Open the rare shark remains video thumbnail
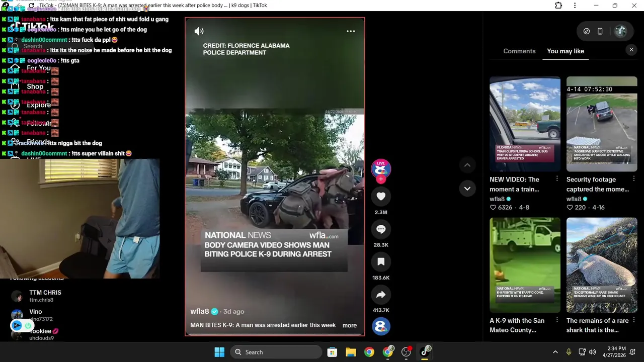 point(602,265)
